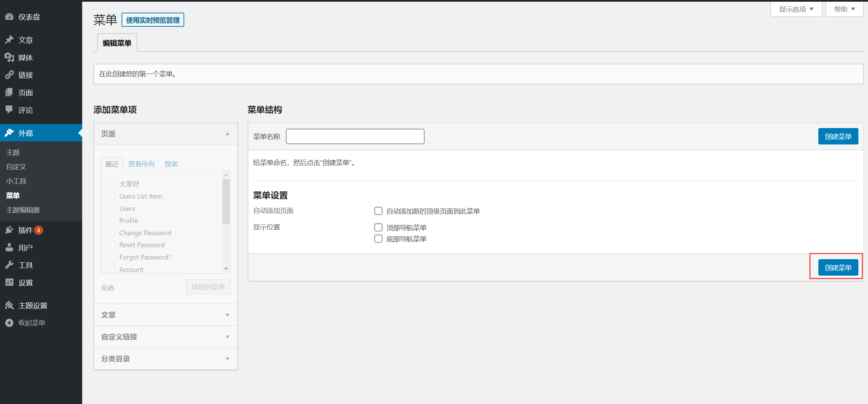Enable 自动添加新的顶级页面到此菜单 checkbox
Viewport: 868px width, 404px height.
coord(378,211)
